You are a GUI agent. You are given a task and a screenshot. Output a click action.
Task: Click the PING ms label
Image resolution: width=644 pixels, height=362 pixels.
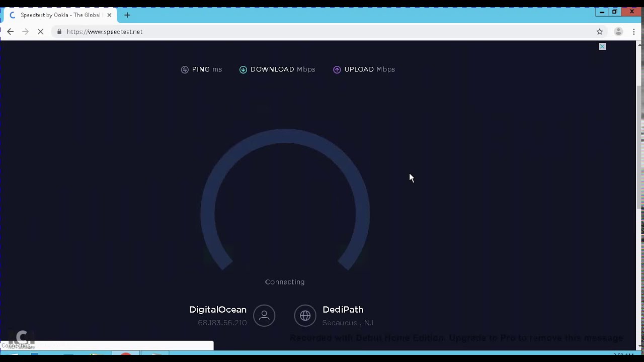coord(207,69)
